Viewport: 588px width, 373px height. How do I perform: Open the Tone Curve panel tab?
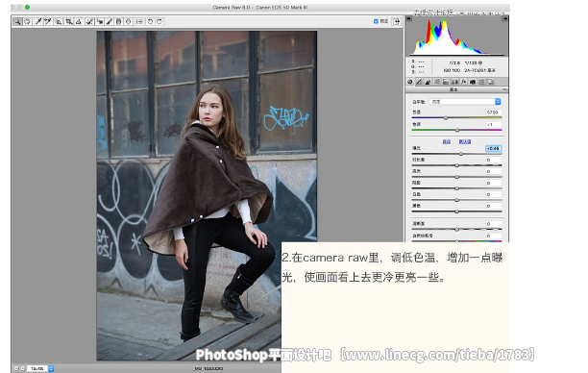[x=419, y=82]
